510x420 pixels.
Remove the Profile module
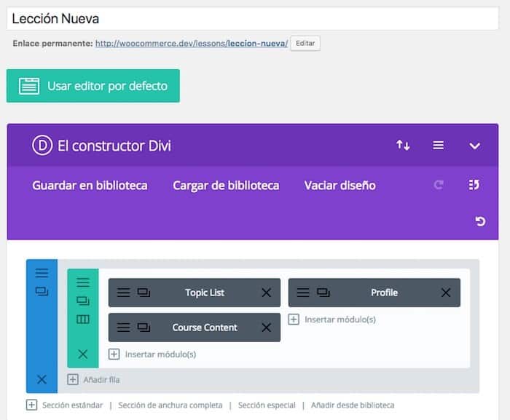coord(446,293)
